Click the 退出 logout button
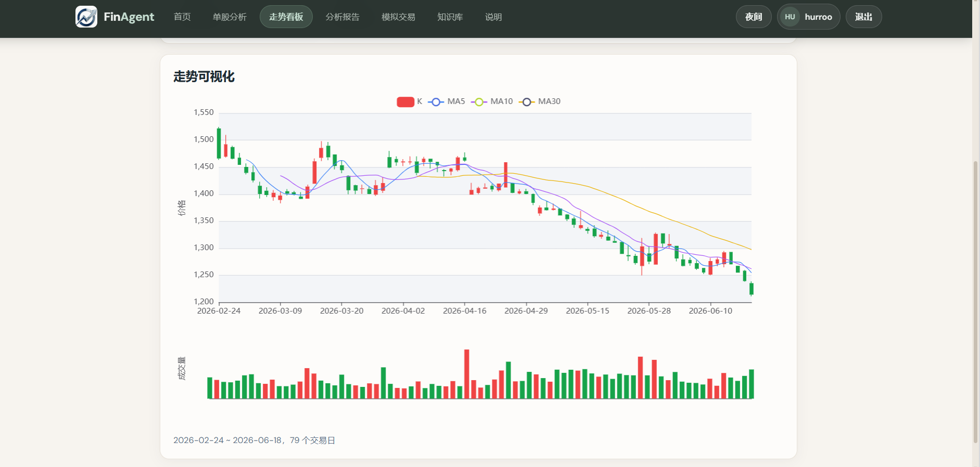 863,17
